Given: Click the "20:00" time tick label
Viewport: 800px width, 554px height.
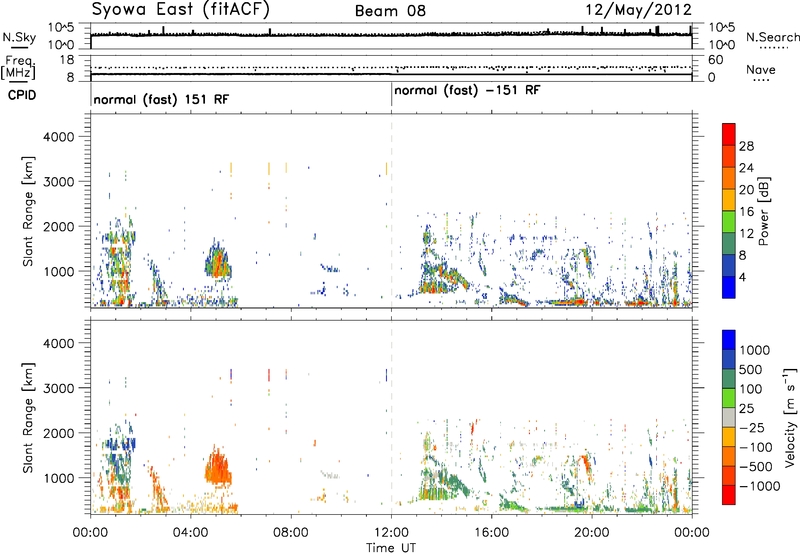Looking at the screenshot, I should (592, 533).
